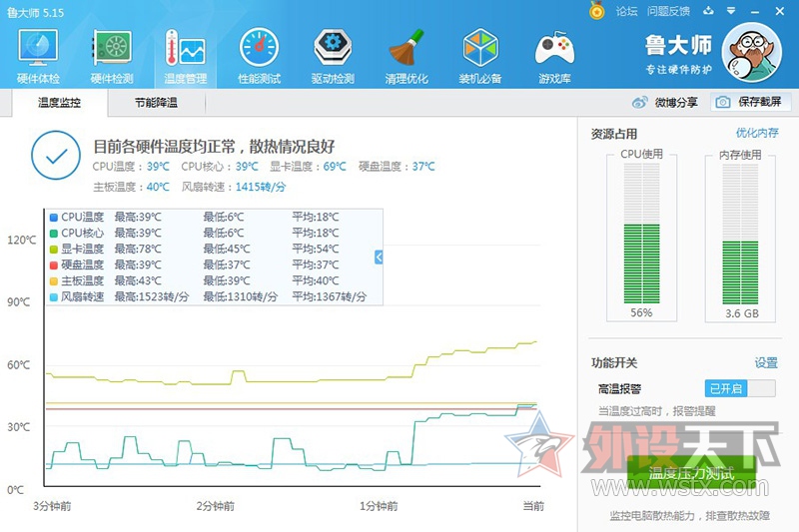Open 驱动检测 driver detection icon
Image resolution: width=799 pixels, height=532 pixels.
coord(333,56)
